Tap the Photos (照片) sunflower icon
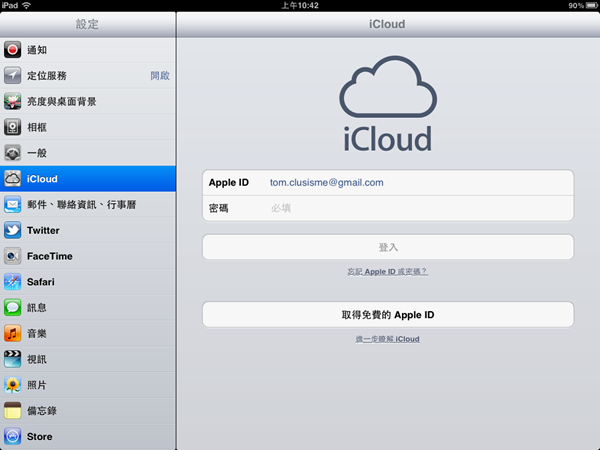 (12, 385)
